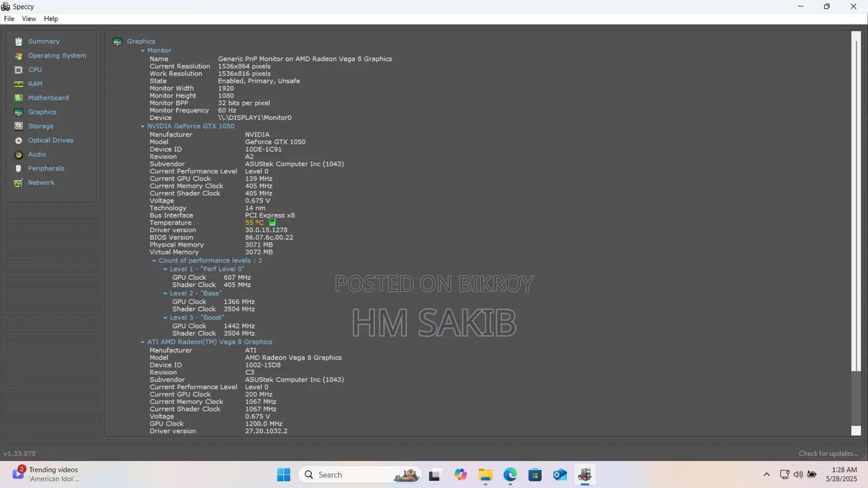This screenshot has width=868, height=488.
Task: Click the Motherboard icon in sidebar
Action: [x=18, y=98]
